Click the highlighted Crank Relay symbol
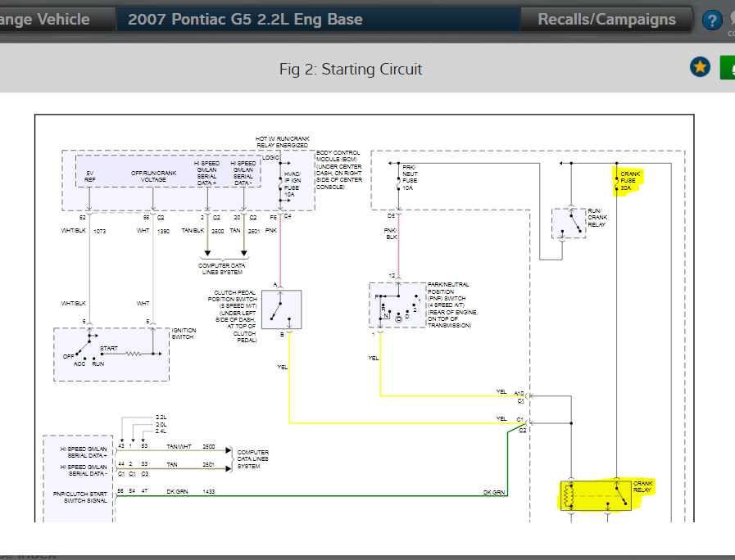The image size is (735, 560). [x=596, y=495]
